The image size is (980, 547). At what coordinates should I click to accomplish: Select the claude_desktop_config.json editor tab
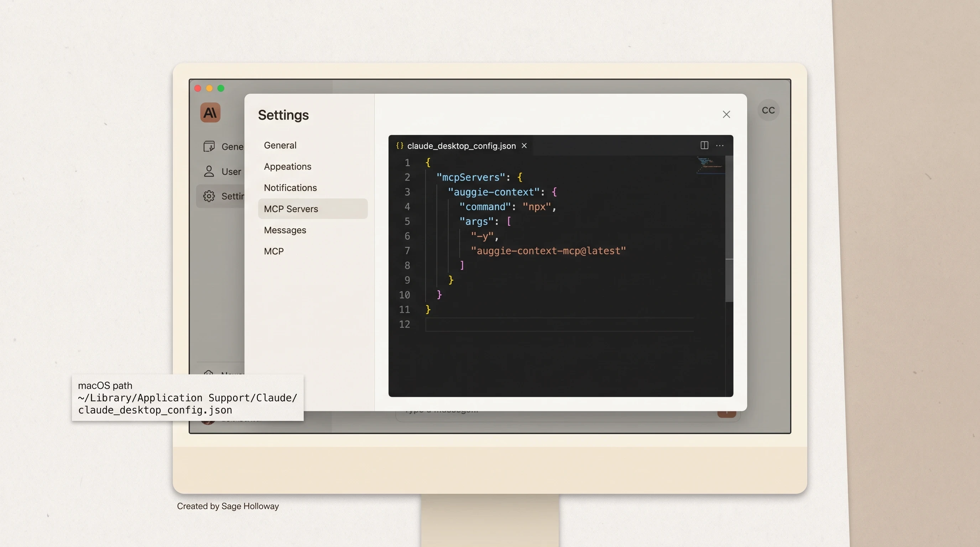pos(461,146)
